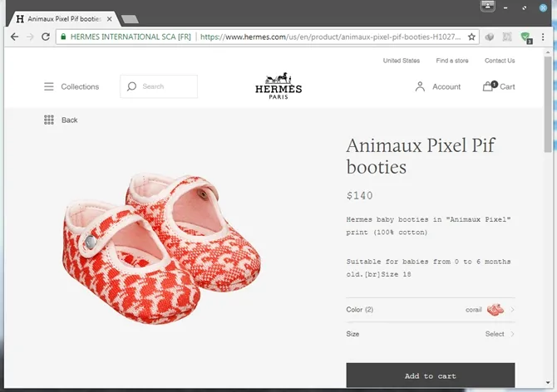This screenshot has height=392, width=557.
Task: Click the browser back arrow
Action: (x=14, y=37)
